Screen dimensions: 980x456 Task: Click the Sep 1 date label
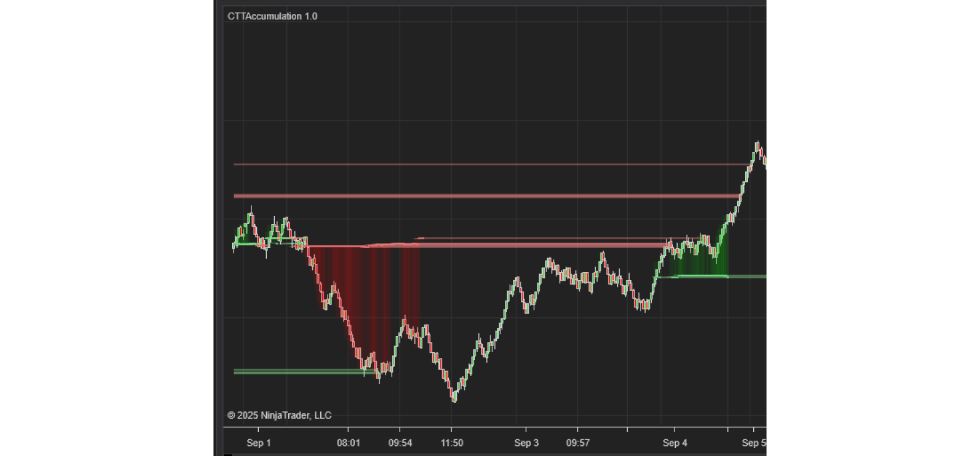258,443
